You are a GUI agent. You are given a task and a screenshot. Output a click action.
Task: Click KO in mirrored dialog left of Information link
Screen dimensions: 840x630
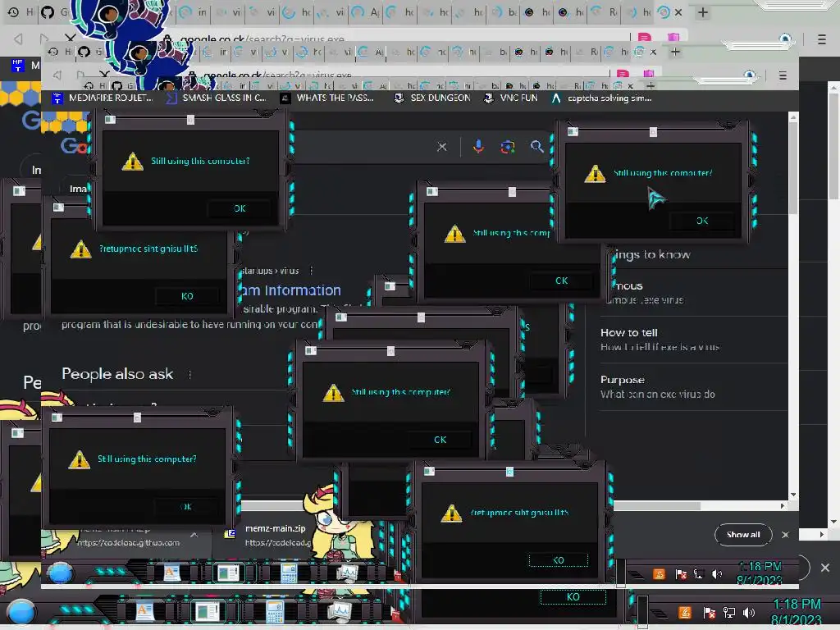pos(187,296)
